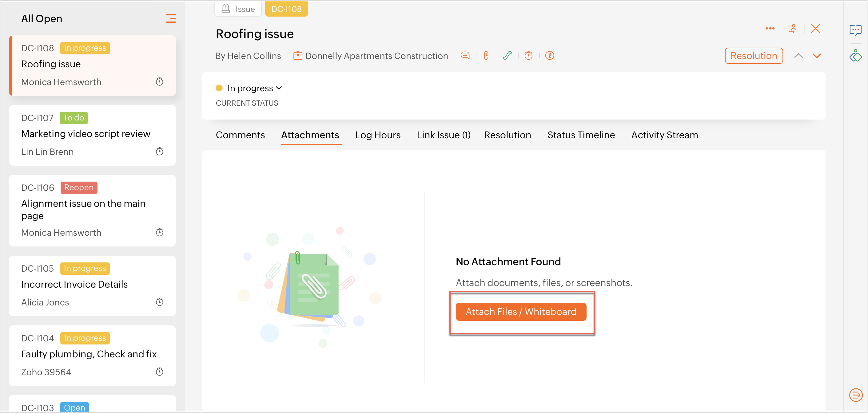Open the three-dots more options menu
Image resolution: width=868 pixels, height=413 pixels.
click(x=770, y=29)
